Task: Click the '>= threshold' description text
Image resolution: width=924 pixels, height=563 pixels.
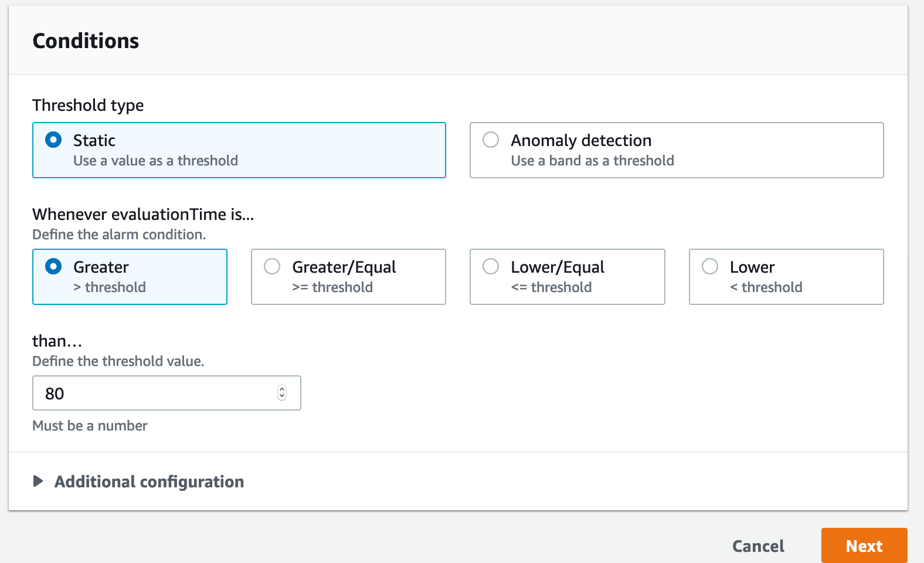Action: (x=332, y=287)
